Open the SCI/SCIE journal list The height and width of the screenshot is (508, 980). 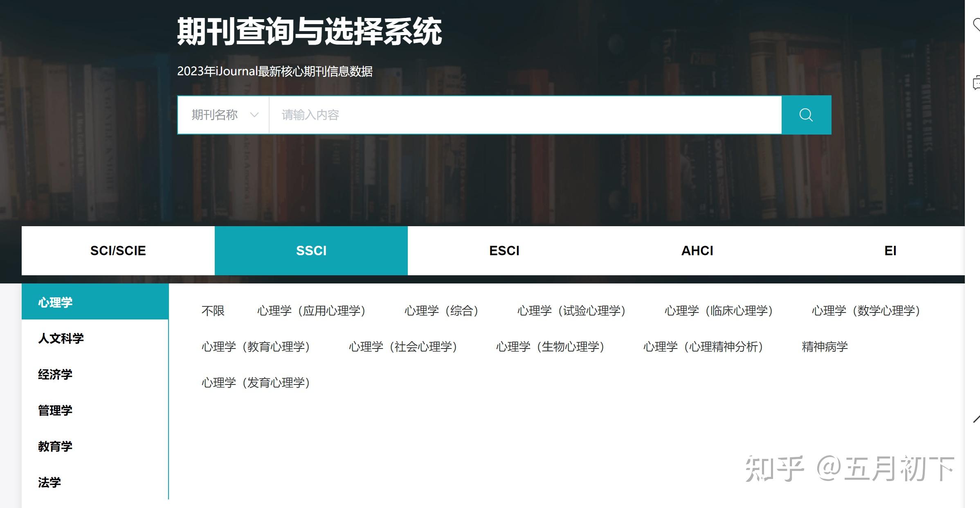118,250
